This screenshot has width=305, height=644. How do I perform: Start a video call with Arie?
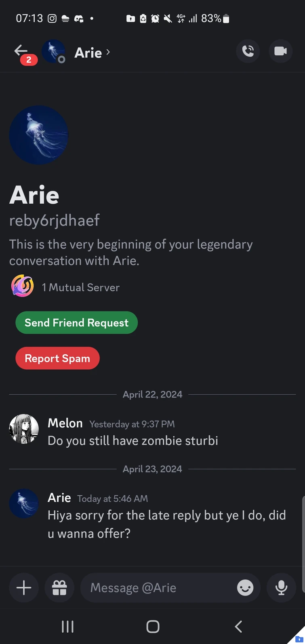(280, 51)
